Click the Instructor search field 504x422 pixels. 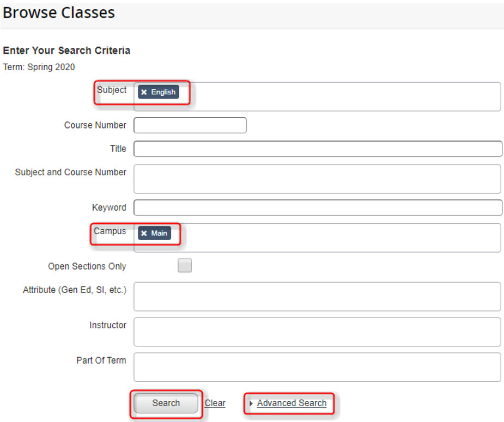click(316, 332)
